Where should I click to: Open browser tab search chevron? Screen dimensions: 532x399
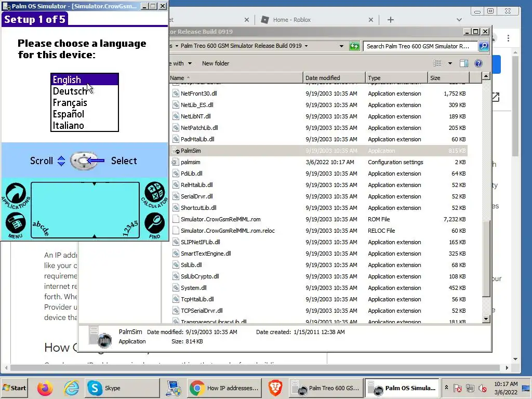[459, 20]
